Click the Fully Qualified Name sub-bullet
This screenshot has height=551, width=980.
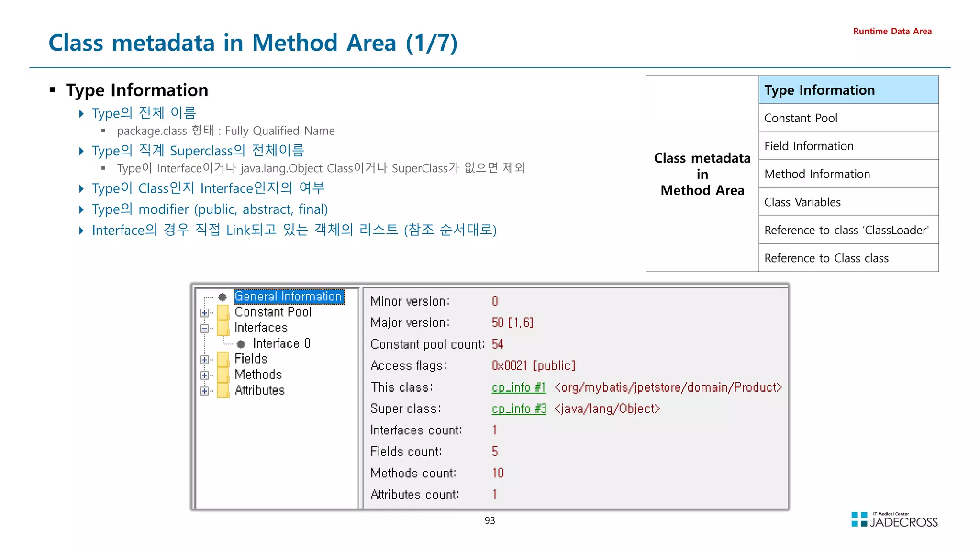(x=226, y=131)
